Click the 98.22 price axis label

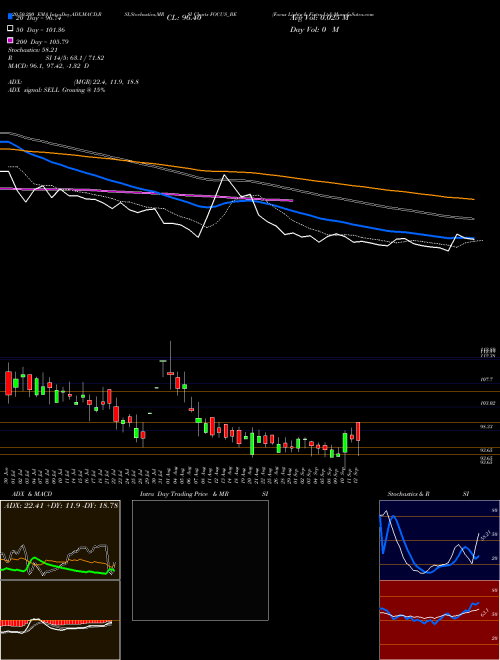pyautogui.click(x=486, y=427)
